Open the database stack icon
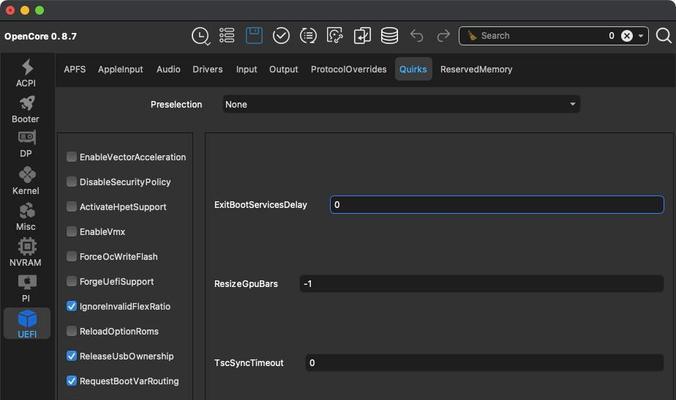This screenshot has width=676, height=400. pyautogui.click(x=389, y=36)
